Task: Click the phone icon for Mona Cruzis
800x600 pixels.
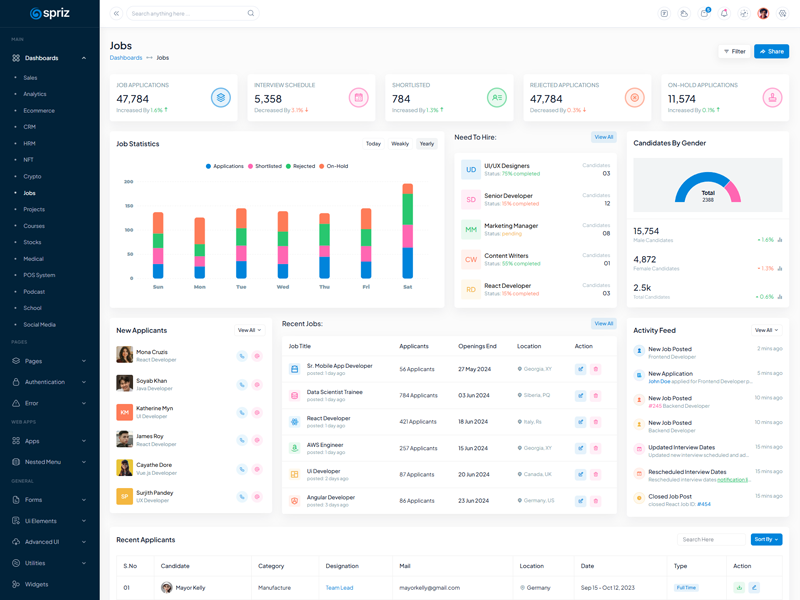Action: (x=242, y=356)
